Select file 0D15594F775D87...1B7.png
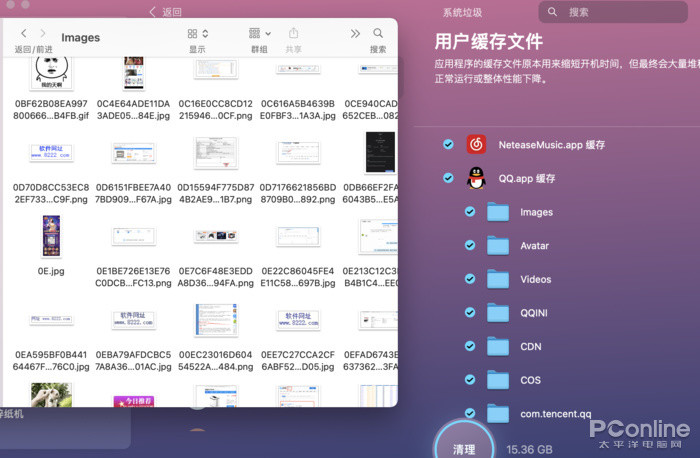Screen dimensions: 700x458 tap(216, 193)
